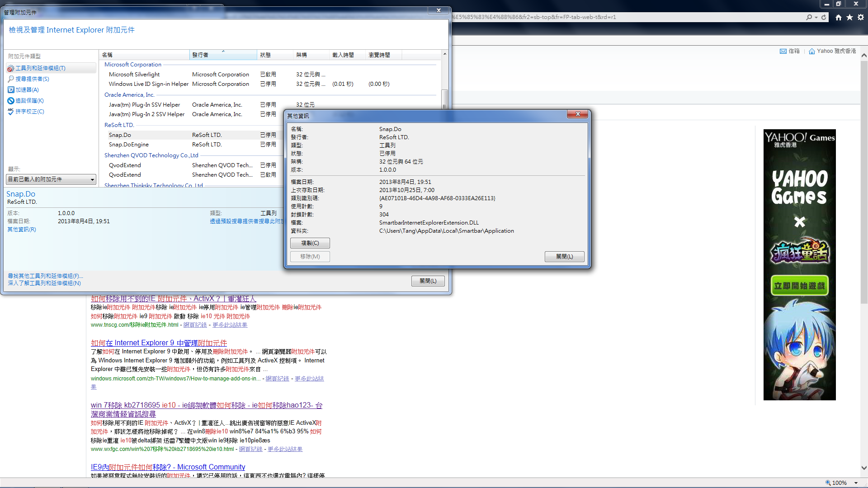Sort by 名稱 column header
This screenshot has width=868, height=488.
(x=144, y=55)
